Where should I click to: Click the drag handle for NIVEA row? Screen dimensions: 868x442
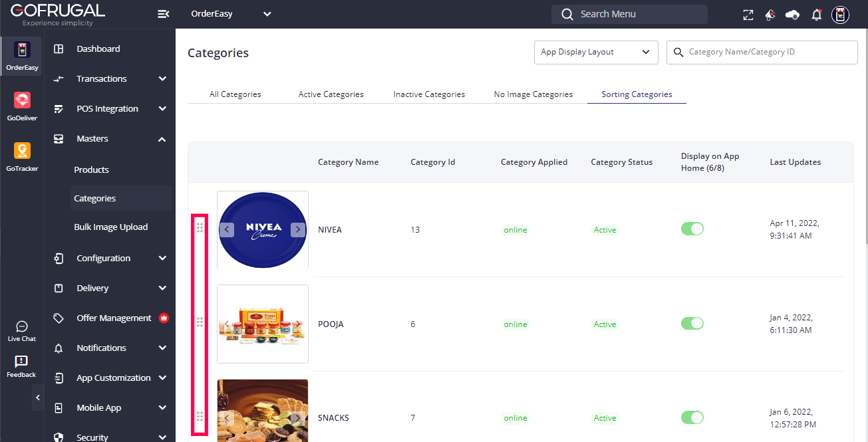point(200,228)
